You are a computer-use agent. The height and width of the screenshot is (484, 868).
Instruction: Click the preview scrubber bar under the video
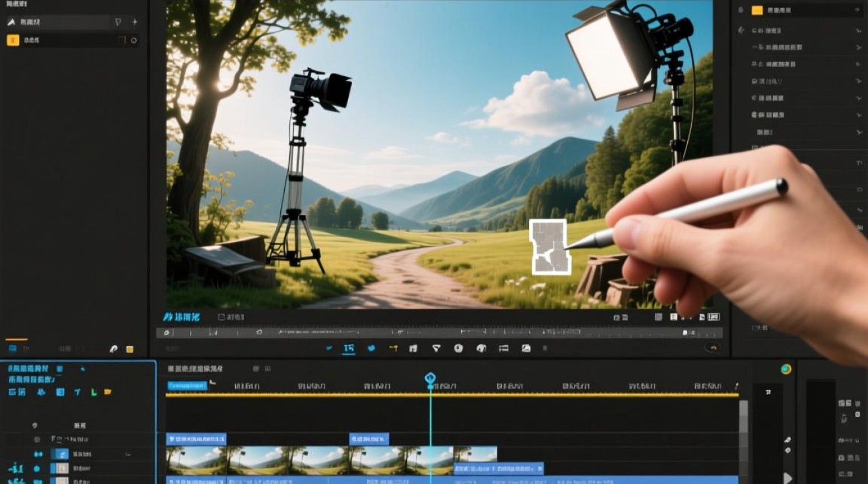[439, 333]
